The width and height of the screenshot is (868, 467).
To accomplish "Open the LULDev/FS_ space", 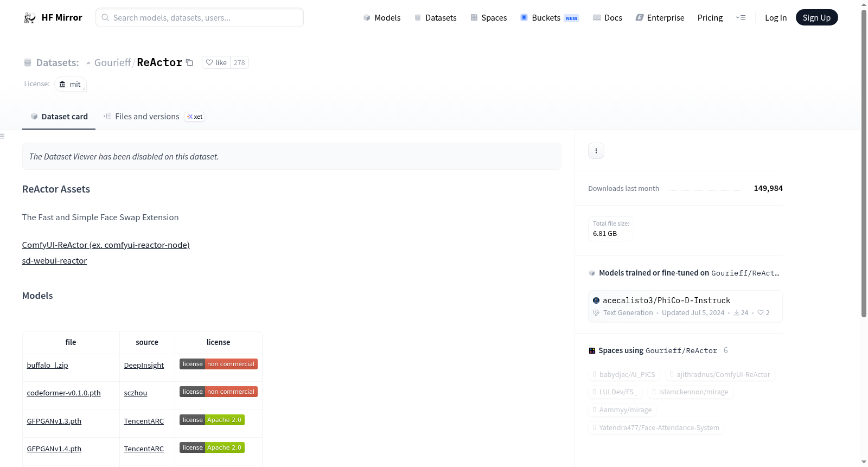I will pos(615,392).
